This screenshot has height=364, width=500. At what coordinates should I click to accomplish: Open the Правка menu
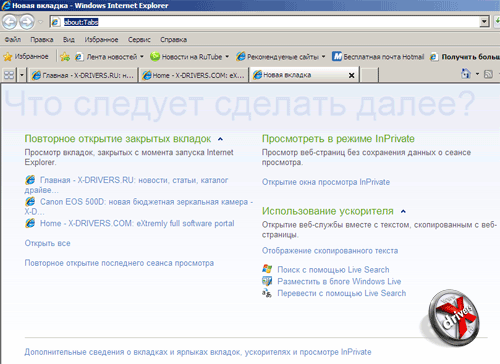coord(42,40)
